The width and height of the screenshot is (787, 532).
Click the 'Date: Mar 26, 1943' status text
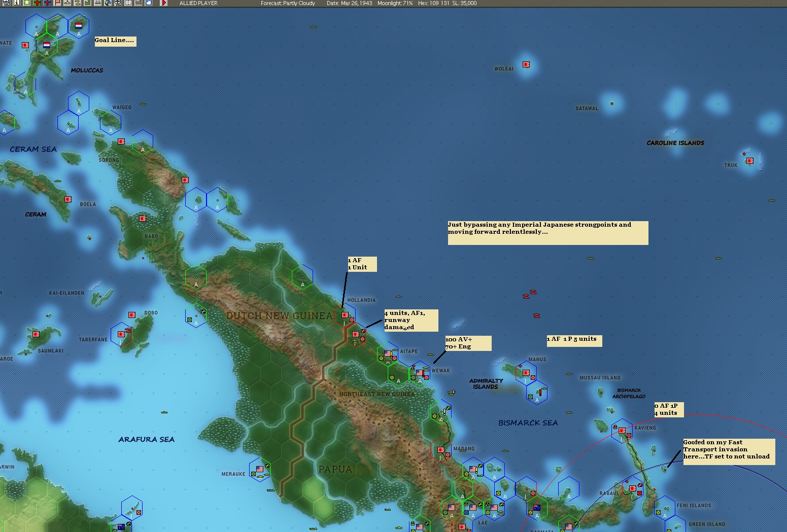(349, 3)
